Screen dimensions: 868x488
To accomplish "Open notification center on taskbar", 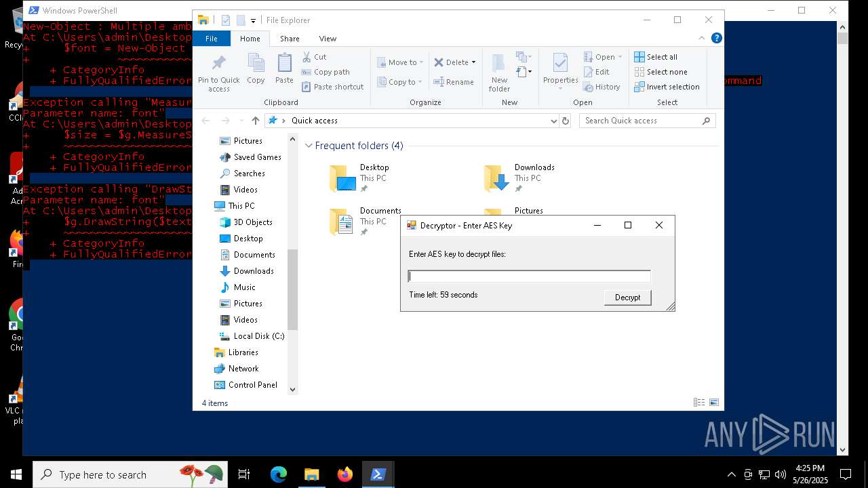I will coord(846,474).
